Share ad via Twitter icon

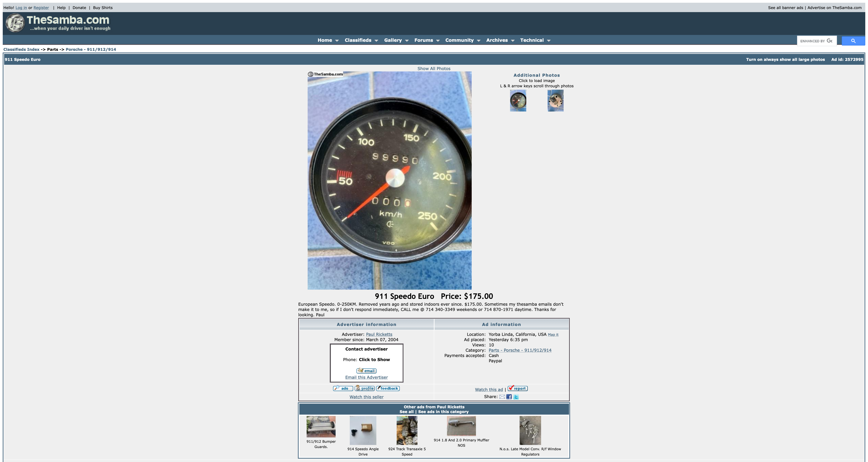516,397
